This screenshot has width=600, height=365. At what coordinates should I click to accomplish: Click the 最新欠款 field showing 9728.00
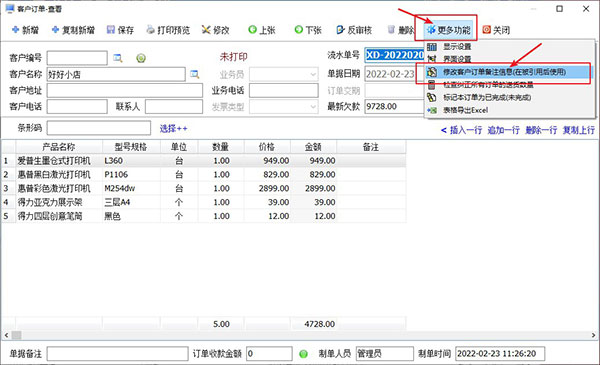[x=395, y=106]
